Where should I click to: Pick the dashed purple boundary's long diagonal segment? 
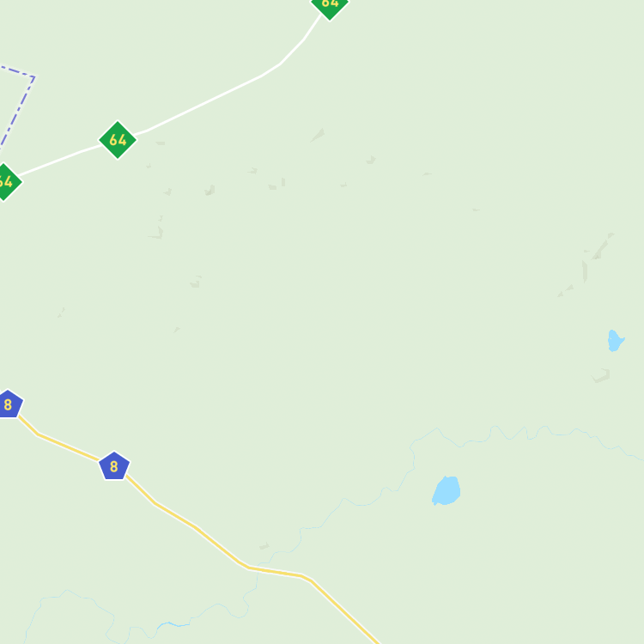point(17,111)
